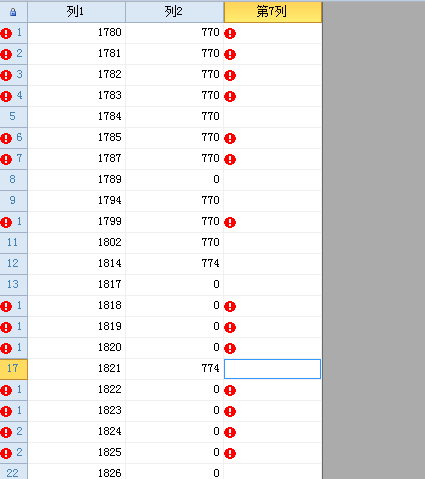Click the row header error icon for 1822
Image resolution: width=425 pixels, height=479 pixels.
click(x=6, y=390)
